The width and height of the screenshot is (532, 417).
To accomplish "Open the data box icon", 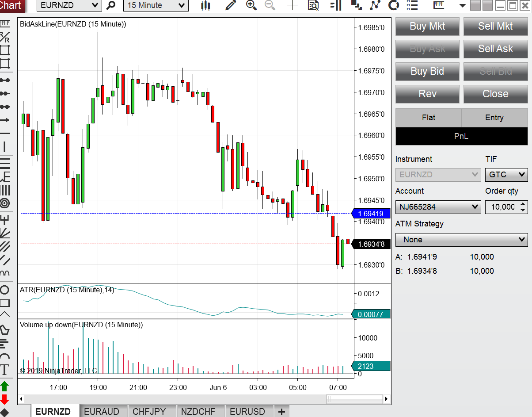I will tap(314, 5).
